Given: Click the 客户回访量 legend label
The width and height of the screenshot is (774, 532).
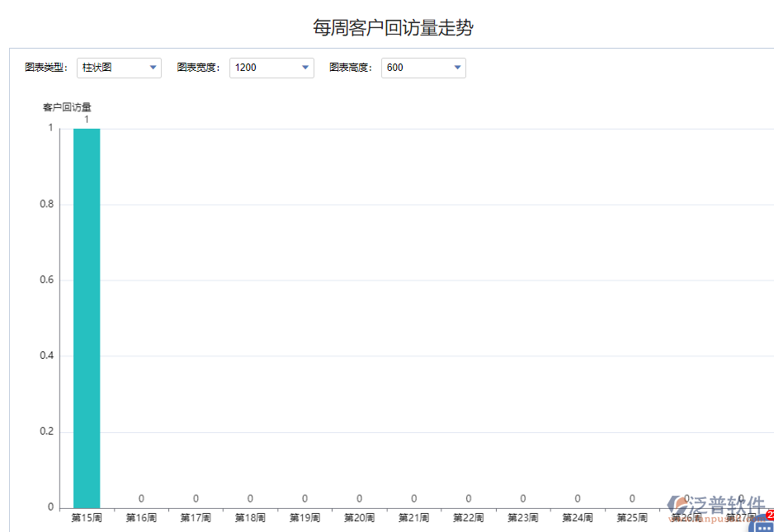Looking at the screenshot, I should (x=67, y=106).
